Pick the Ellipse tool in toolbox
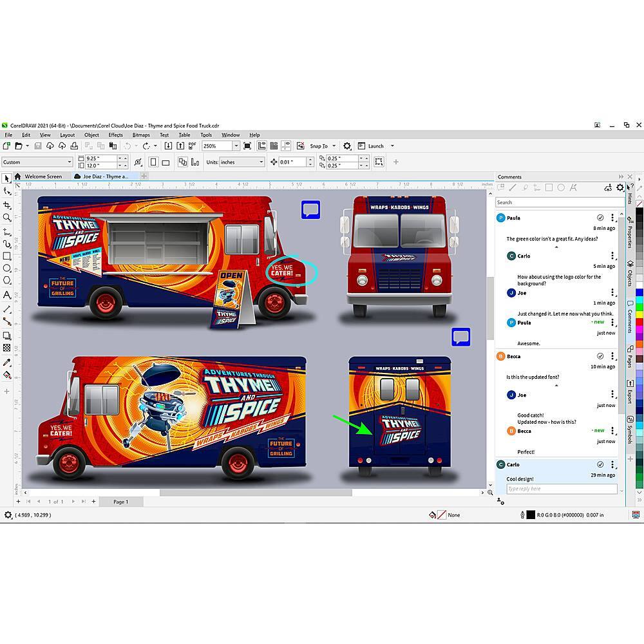 7,268
